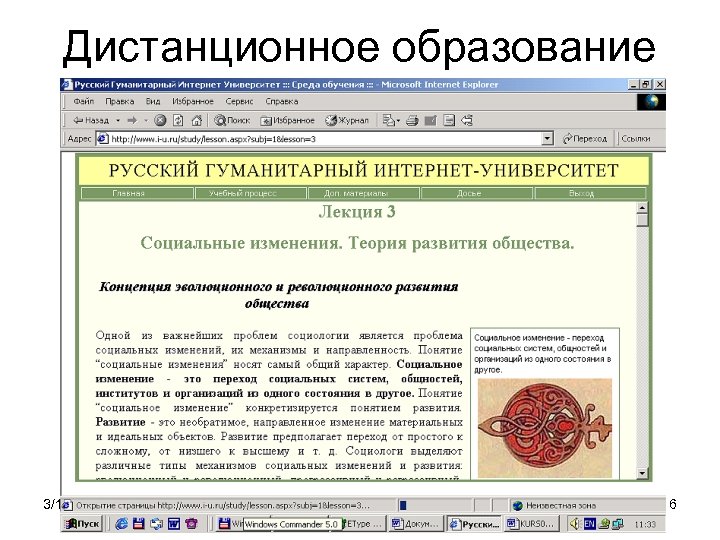This screenshot has height=540, width=720.
Task: Click the Discuss document icon in the toolbar
Action: coord(449,120)
